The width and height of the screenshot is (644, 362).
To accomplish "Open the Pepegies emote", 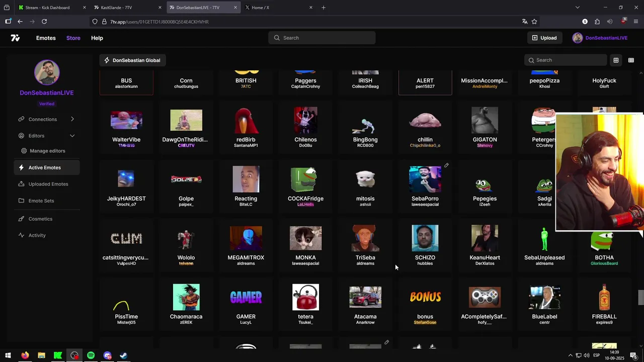I will 485,186.
